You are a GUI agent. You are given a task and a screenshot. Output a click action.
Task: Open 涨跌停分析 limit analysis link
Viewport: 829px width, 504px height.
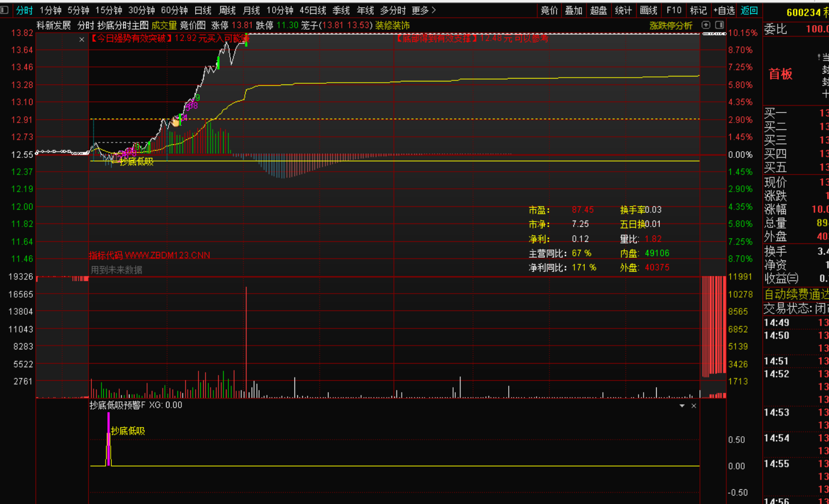[x=670, y=26]
